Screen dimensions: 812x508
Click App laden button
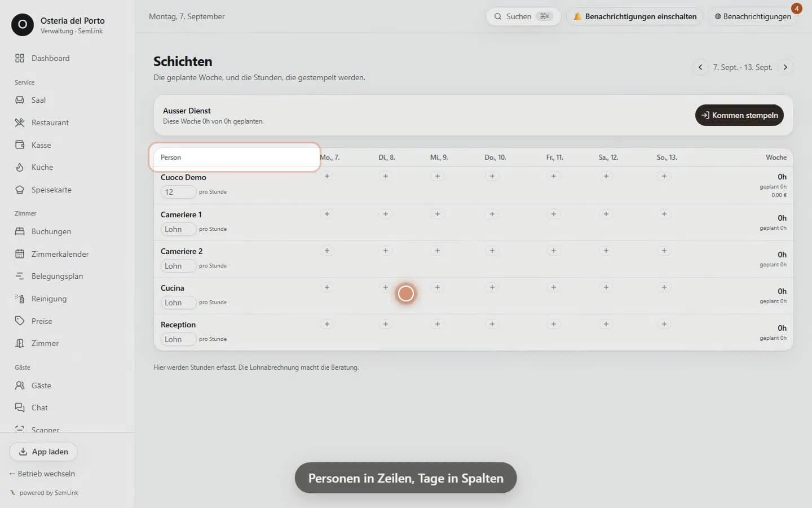tap(43, 452)
